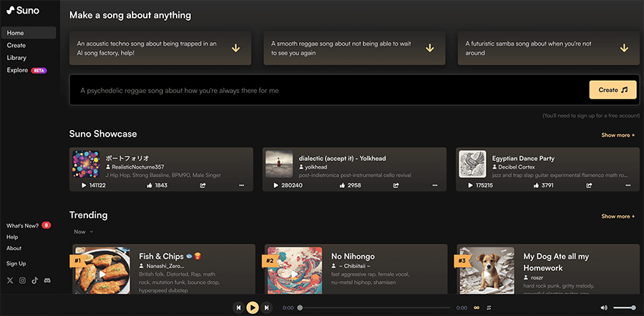Viewport: 644px width, 316px height.
Task: Show more Trending songs
Action: click(x=618, y=217)
